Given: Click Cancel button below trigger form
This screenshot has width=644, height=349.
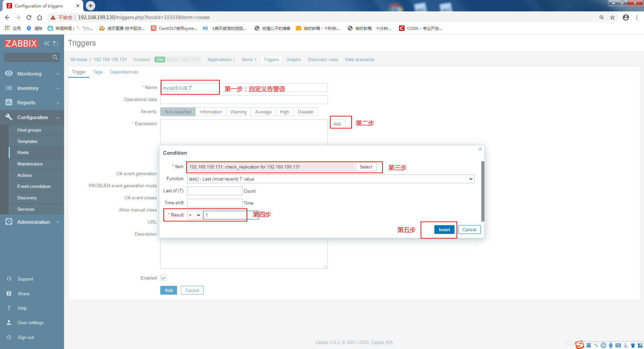Looking at the screenshot, I should pyautogui.click(x=192, y=290).
